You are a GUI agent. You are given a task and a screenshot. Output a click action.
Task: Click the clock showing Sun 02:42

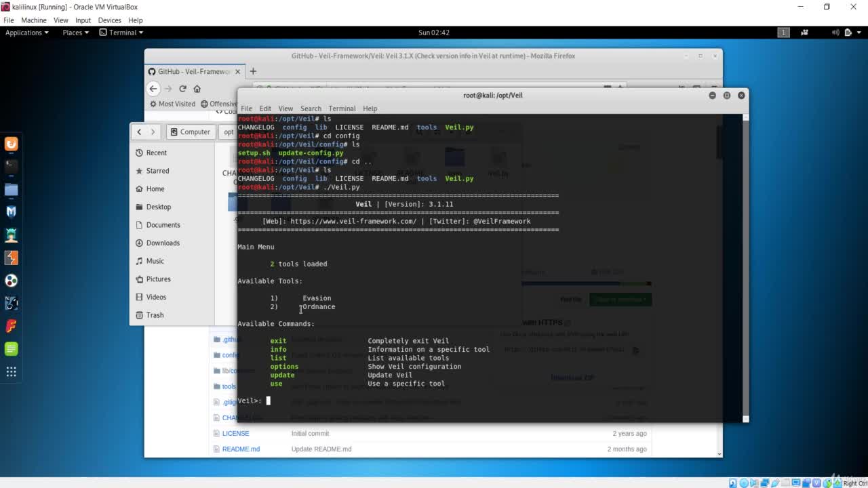pyautogui.click(x=434, y=33)
